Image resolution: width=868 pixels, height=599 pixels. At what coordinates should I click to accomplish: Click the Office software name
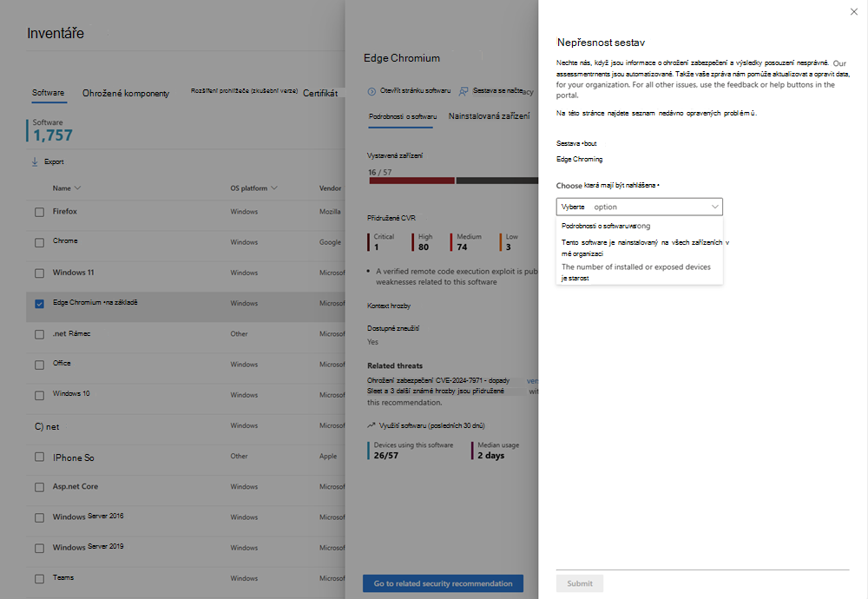point(62,363)
